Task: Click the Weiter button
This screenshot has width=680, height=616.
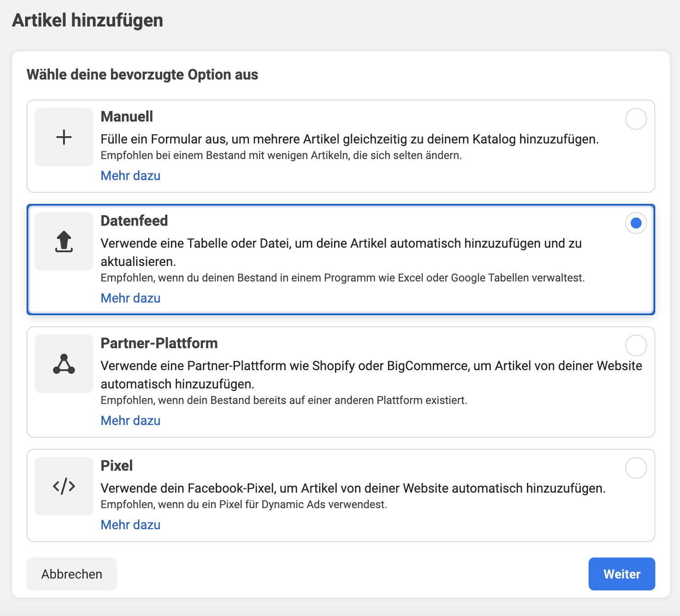Action: pos(622,574)
